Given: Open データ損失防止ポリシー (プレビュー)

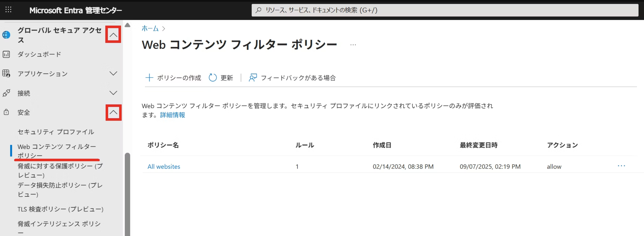Looking at the screenshot, I should [60, 190].
